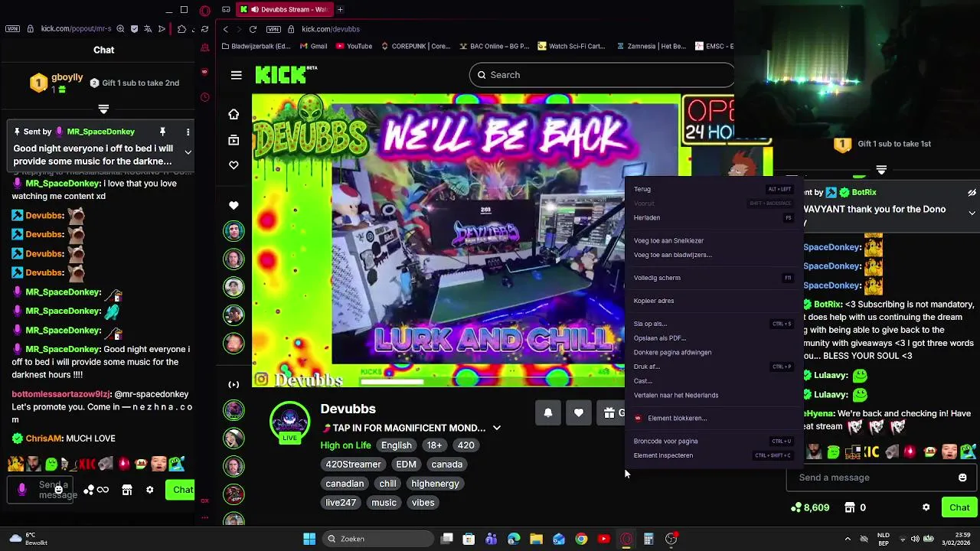Viewport: 980px width, 551px height.
Task: Click the 420Streamer tag
Action: (353, 465)
